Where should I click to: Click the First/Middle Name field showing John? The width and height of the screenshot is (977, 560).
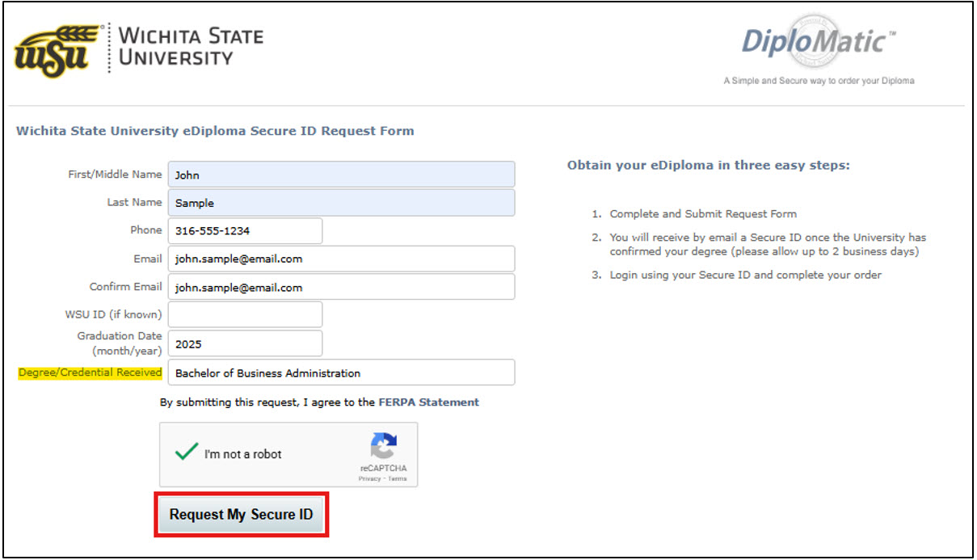click(x=339, y=174)
